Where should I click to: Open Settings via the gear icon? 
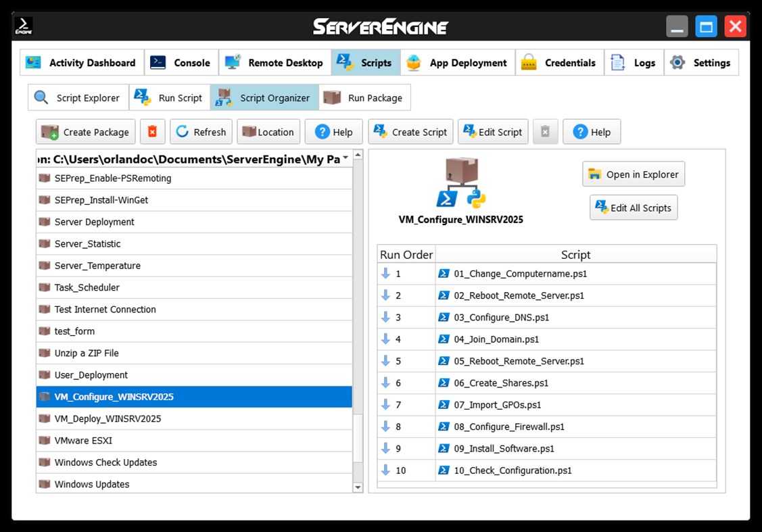point(676,62)
